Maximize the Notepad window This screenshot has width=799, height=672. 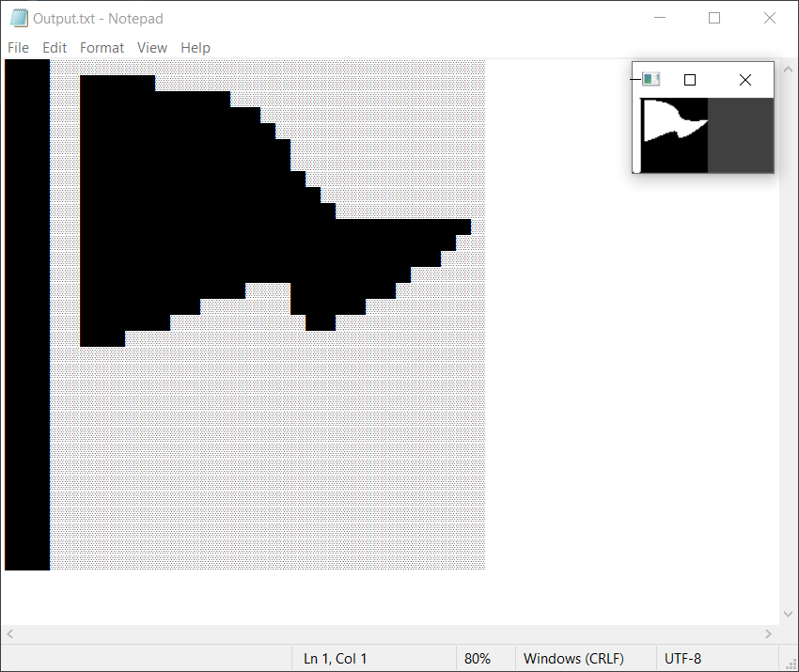coord(714,18)
